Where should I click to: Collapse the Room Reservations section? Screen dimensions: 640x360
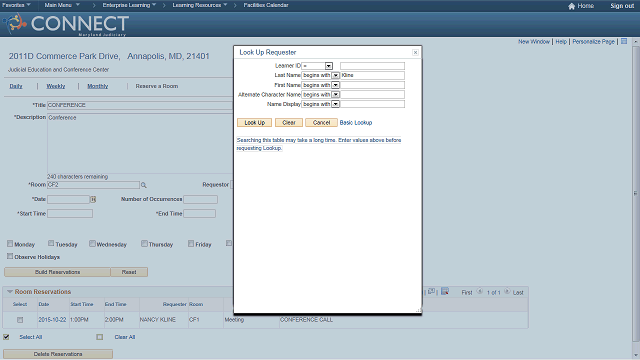(10, 291)
